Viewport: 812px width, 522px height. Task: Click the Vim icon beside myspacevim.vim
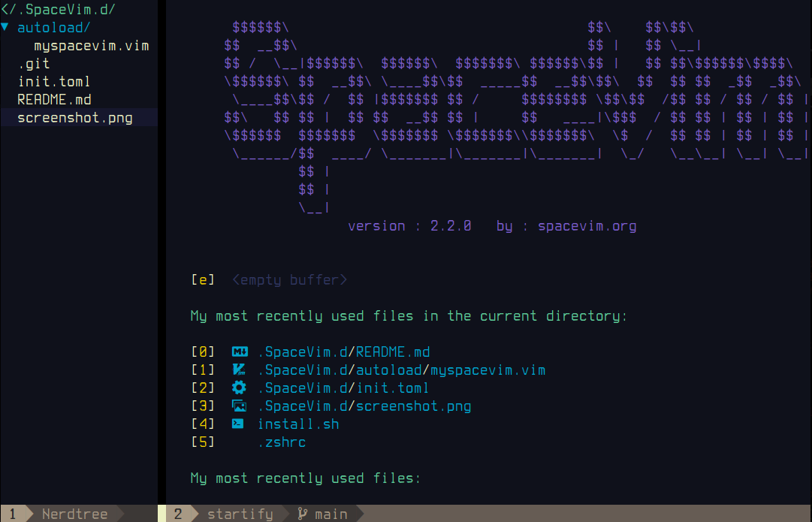239,370
